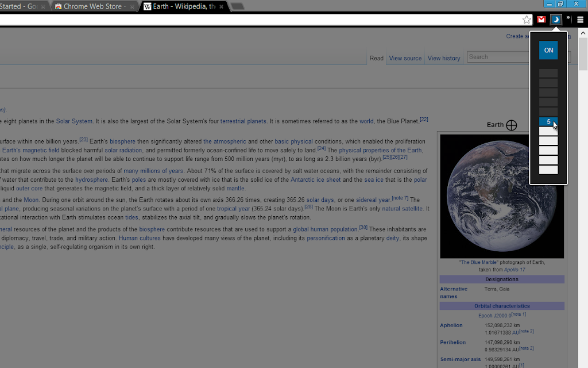Viewport: 588px width, 368px height.
Task: Open the deity link
Action: click(393, 238)
